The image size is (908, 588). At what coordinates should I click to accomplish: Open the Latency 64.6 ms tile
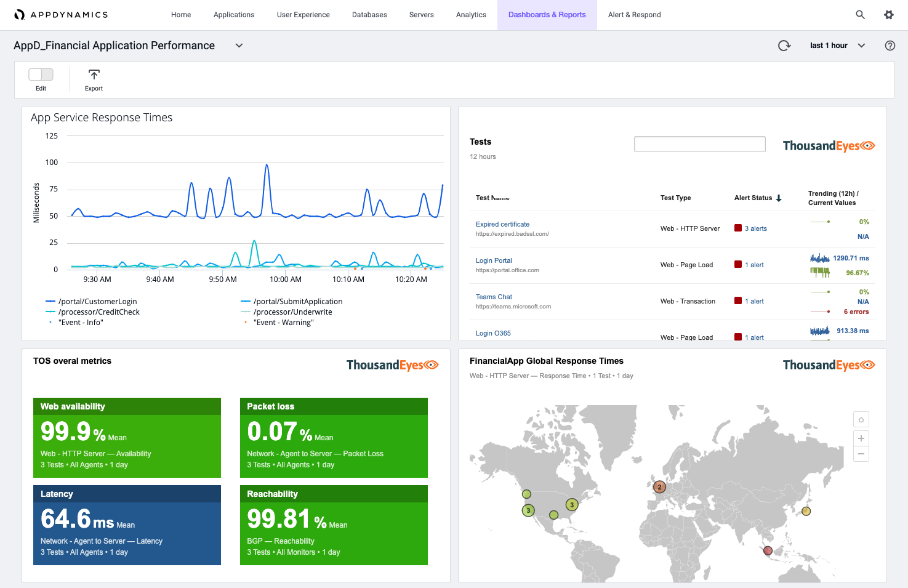tap(127, 525)
